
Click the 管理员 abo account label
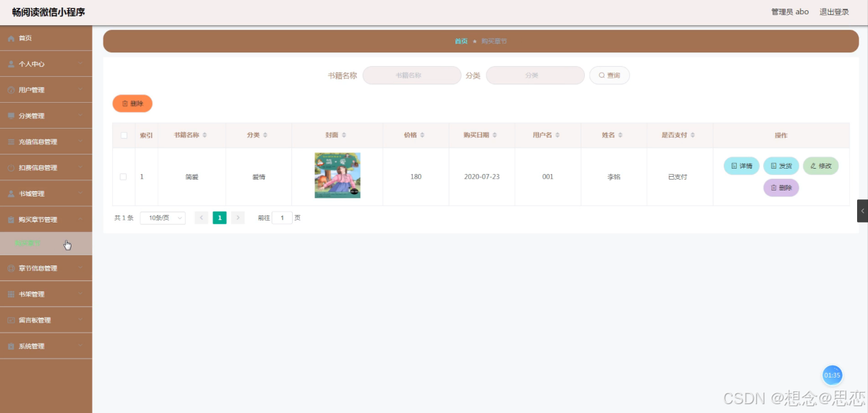(790, 12)
